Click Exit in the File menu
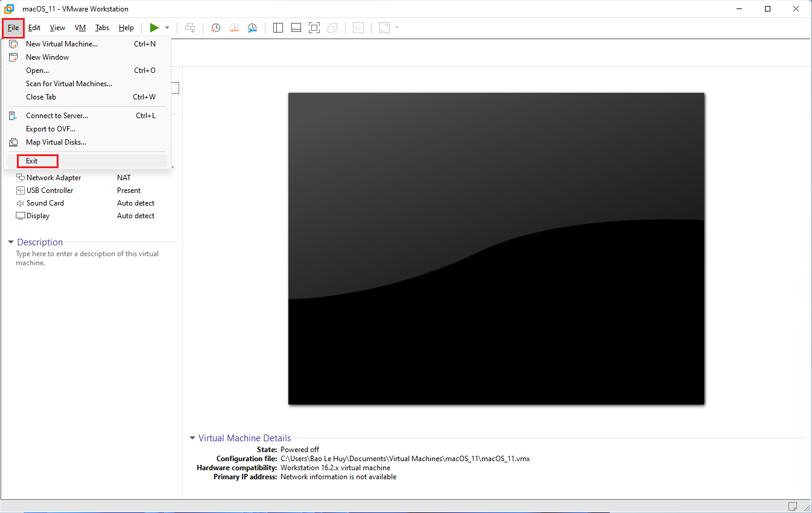Viewport: 812px width, 513px height. pyautogui.click(x=87, y=161)
